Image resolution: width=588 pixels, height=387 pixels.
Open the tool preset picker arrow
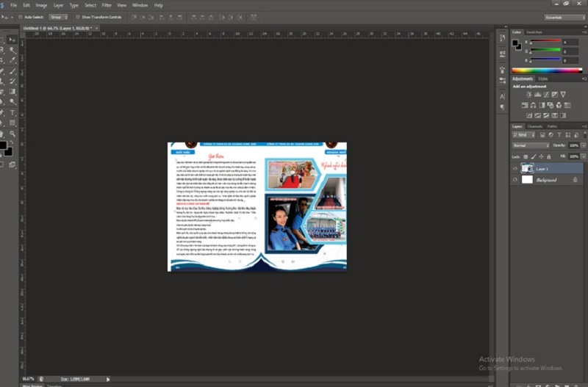click(12, 17)
